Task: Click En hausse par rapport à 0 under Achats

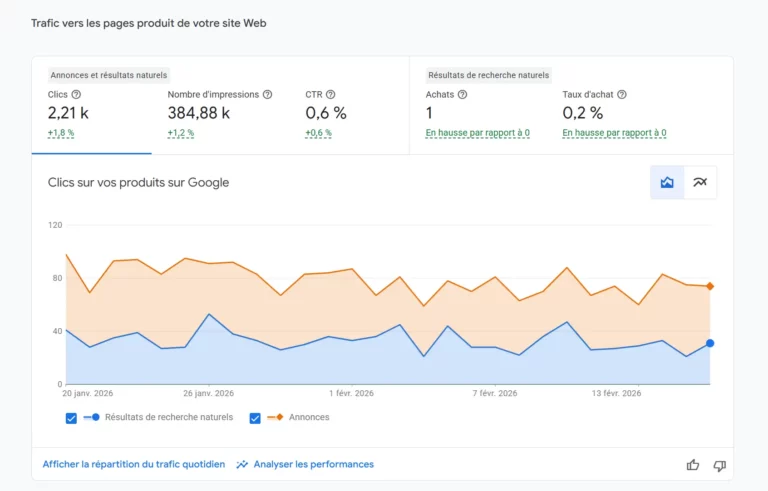Action: (x=478, y=133)
